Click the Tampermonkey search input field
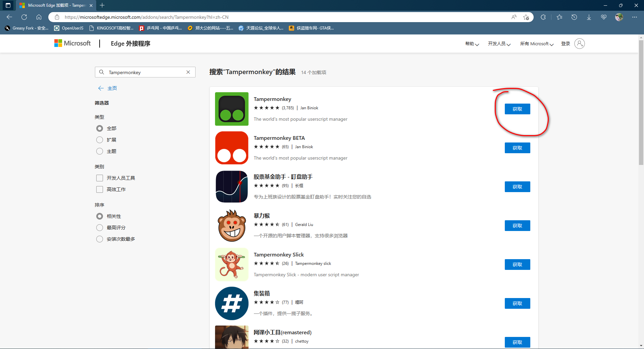 pyautogui.click(x=145, y=72)
